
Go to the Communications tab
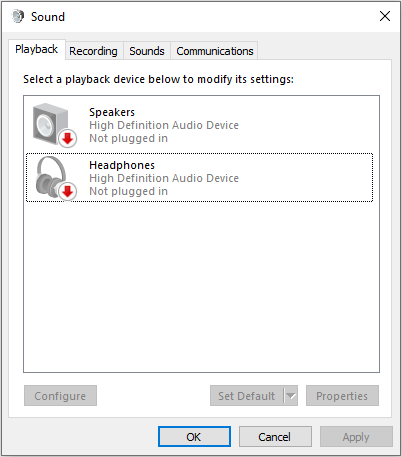coord(215,51)
